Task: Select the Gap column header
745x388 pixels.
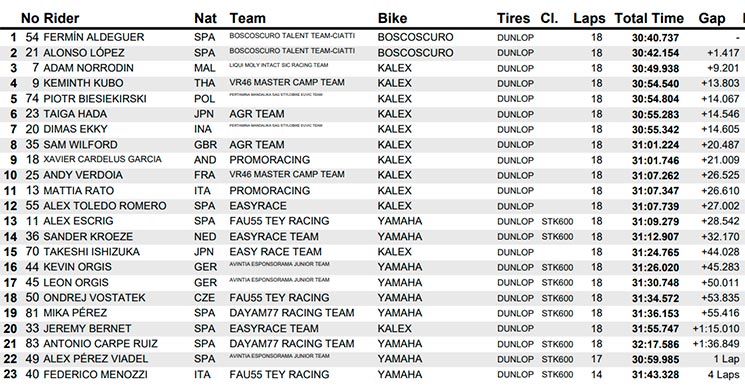Action: (712, 19)
